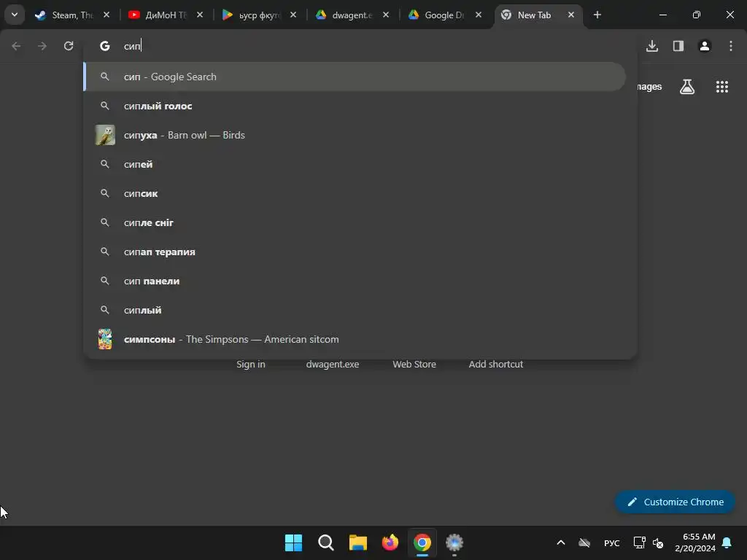Click the Chrome taskbar icon
747x560 pixels.
coord(422,542)
